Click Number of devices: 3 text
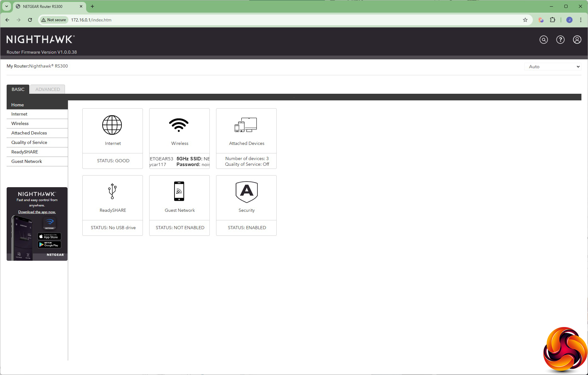 coord(247,159)
